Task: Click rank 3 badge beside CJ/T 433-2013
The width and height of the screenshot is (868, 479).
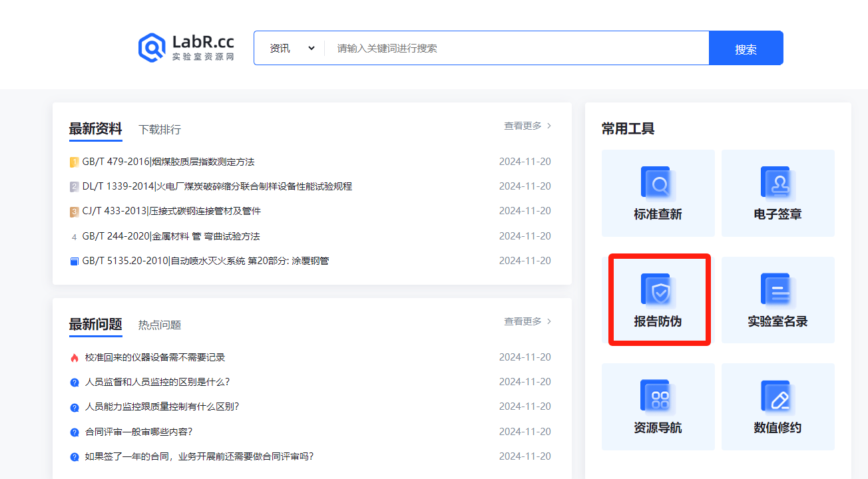Action: point(75,212)
